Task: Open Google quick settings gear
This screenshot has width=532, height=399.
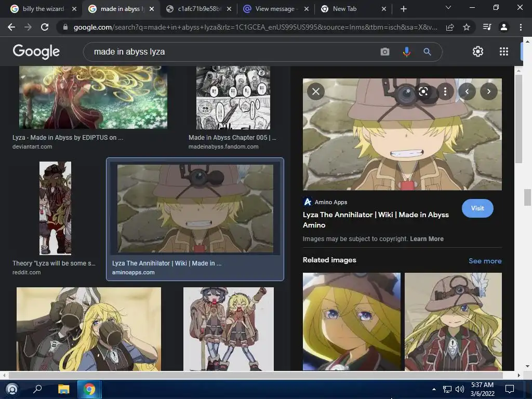Action: [478, 51]
